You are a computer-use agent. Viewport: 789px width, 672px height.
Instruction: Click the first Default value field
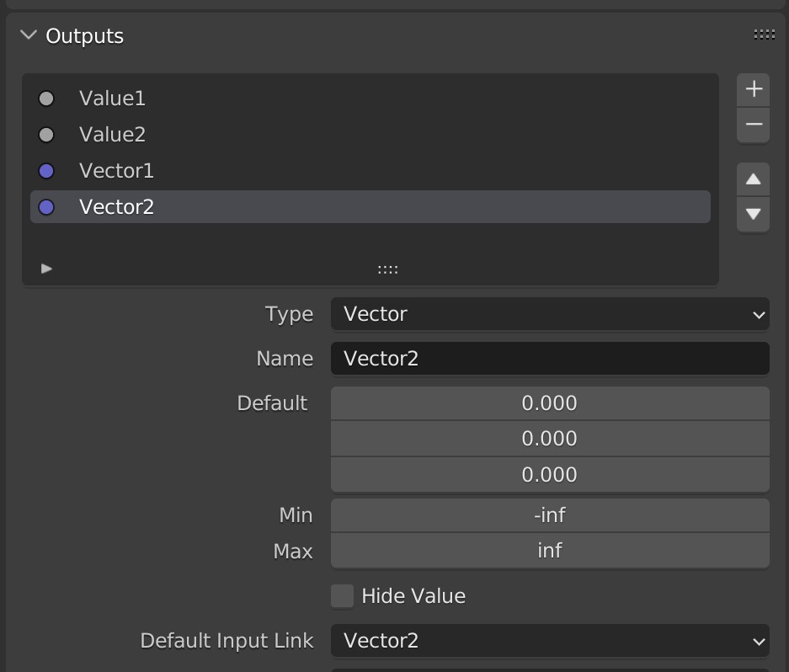pos(550,403)
